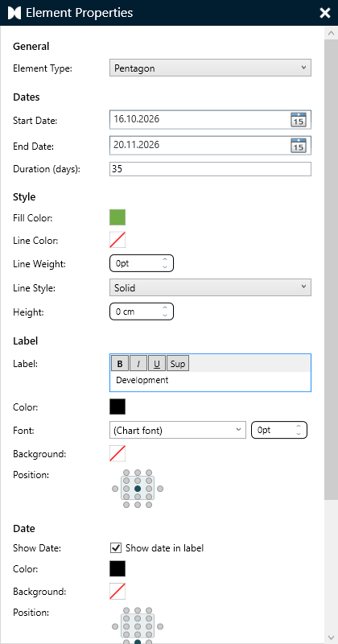
Task: Close the Element Properties panel
Action: pos(325,13)
